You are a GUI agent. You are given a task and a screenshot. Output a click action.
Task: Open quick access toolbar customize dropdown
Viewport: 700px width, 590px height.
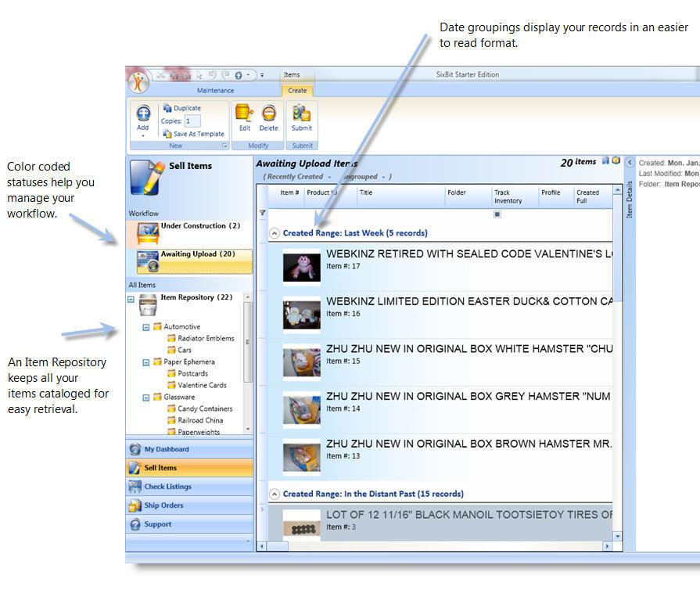[262, 75]
